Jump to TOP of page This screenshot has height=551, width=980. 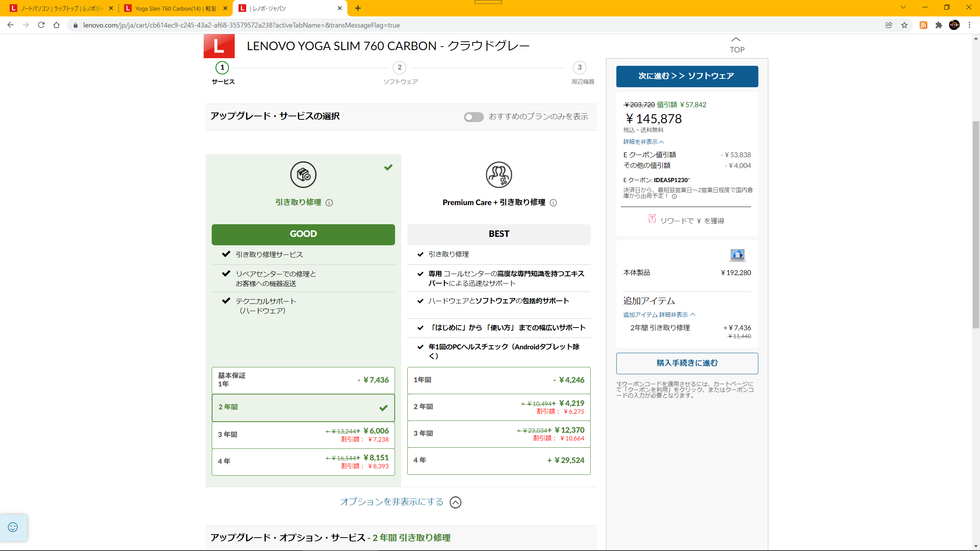tap(737, 45)
